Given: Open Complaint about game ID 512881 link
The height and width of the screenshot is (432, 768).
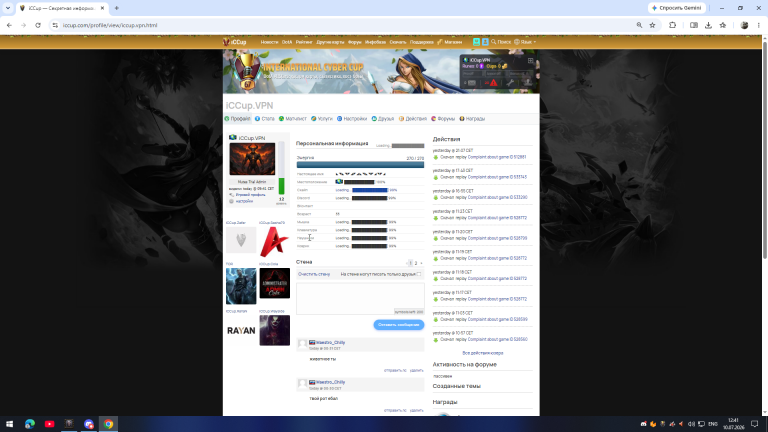Looking at the screenshot, I should (497, 157).
